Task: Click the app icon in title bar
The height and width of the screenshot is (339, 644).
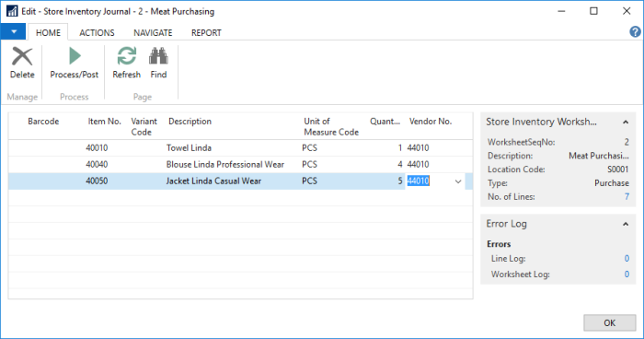Action: (12, 11)
